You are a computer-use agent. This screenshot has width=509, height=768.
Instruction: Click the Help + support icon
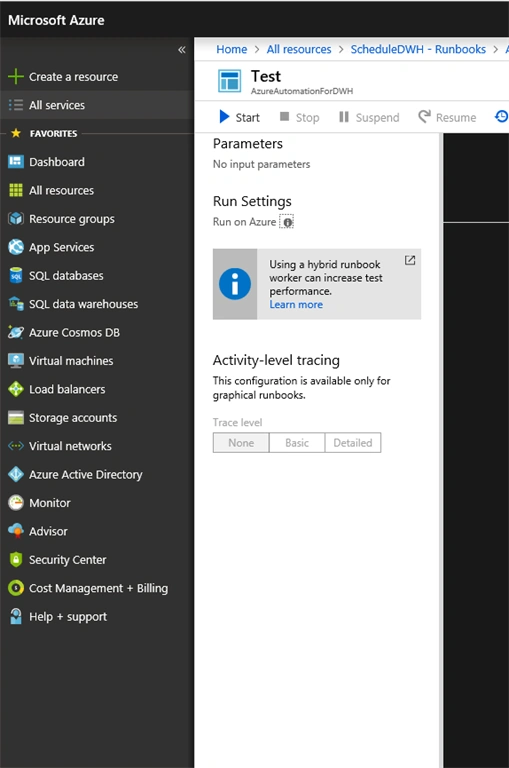point(16,616)
